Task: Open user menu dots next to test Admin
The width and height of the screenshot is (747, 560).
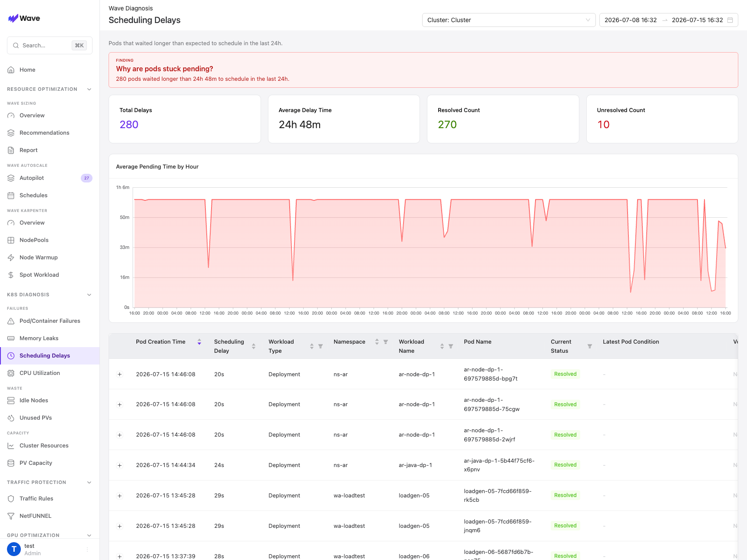Action: [87, 550]
